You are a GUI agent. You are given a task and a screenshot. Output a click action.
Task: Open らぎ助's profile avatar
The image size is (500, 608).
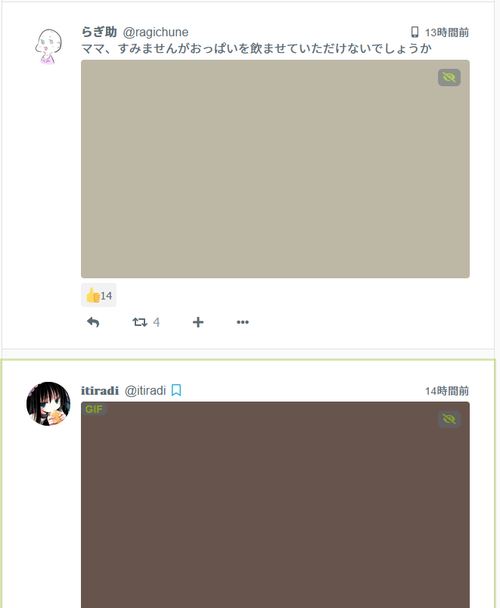[x=48, y=47]
